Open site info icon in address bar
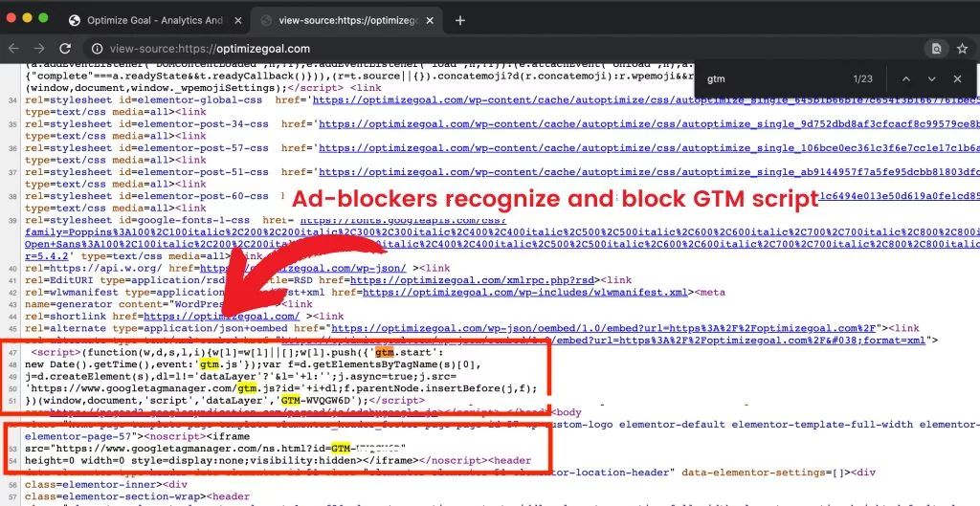 (x=97, y=49)
